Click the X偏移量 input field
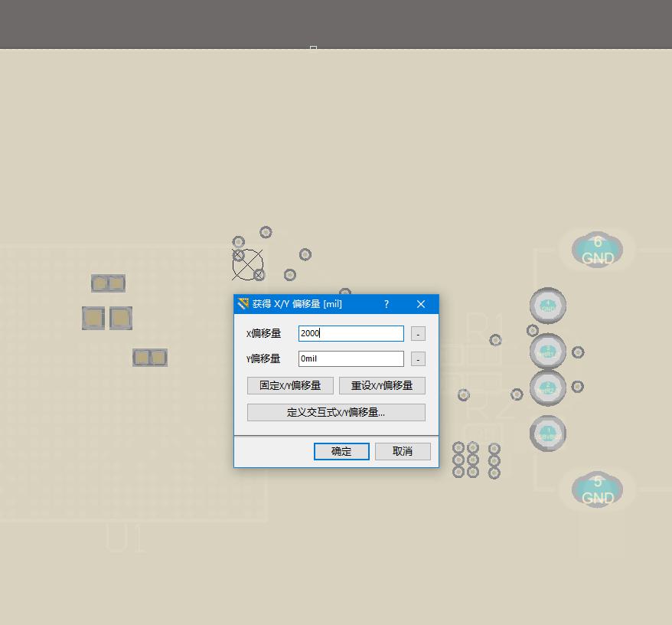Image resolution: width=672 pixels, height=625 pixels. [351, 333]
